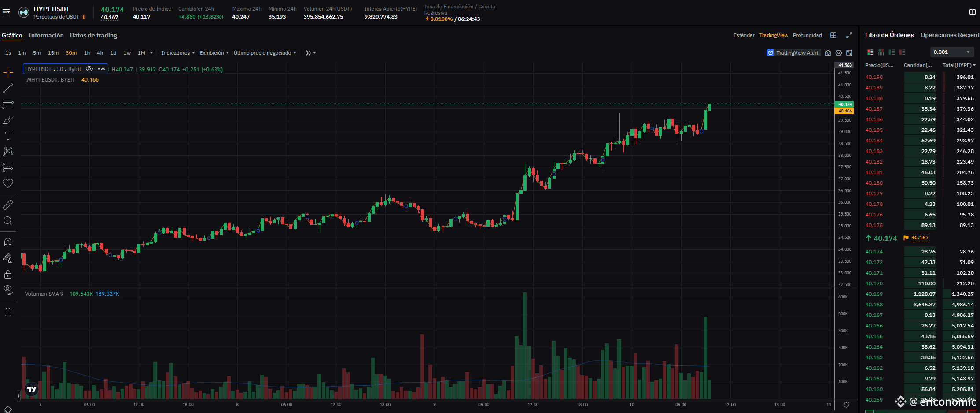Open multi-chart grid layout icon
980x413 pixels.
coord(833,35)
